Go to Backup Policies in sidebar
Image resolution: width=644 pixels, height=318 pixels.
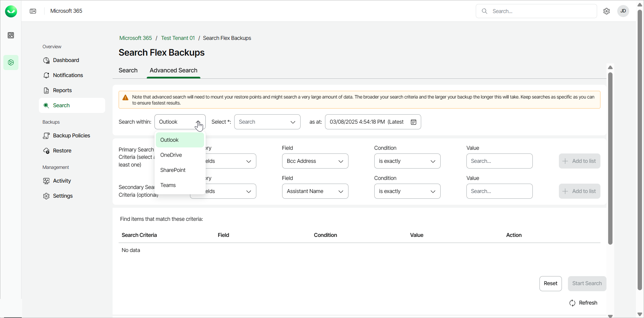click(x=71, y=136)
